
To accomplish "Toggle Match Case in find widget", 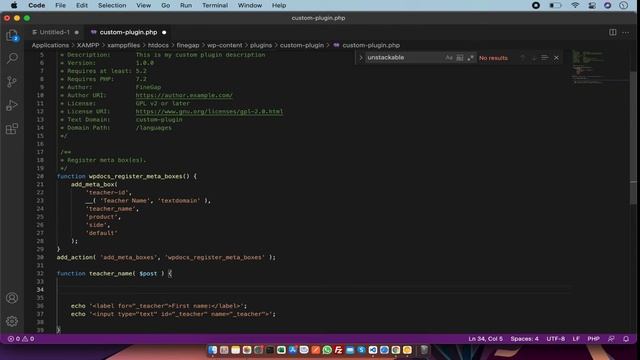I will tap(449, 58).
